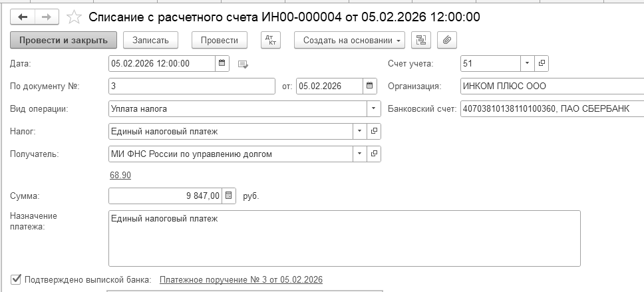Screen dimensions: 644x292
Task: Open the note icon next to Дата
Action: (x=243, y=64)
